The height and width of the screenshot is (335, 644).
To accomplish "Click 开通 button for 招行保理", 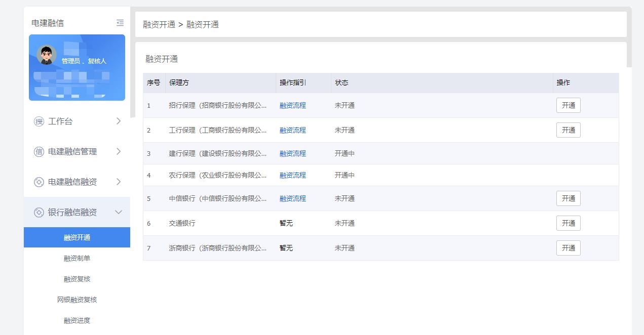I will coord(568,105).
